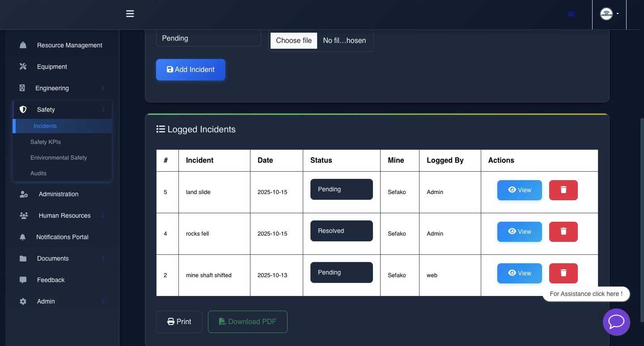644x346 pixels.
Task: Open Audits in the Safety submenu
Action: coord(38,173)
